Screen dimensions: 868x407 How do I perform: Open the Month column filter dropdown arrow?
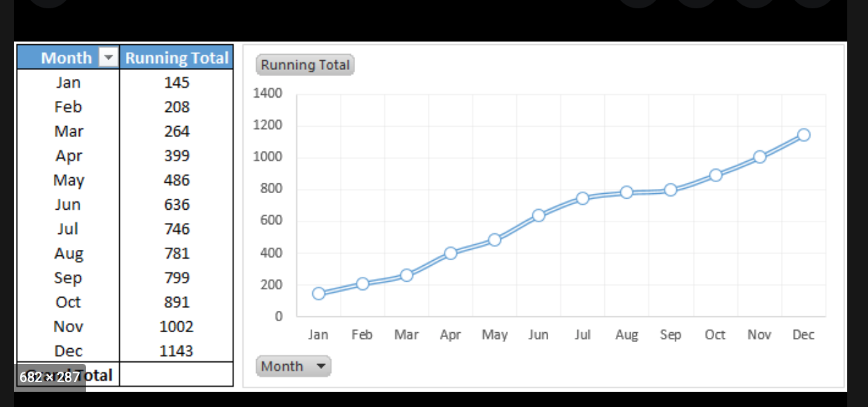click(107, 58)
